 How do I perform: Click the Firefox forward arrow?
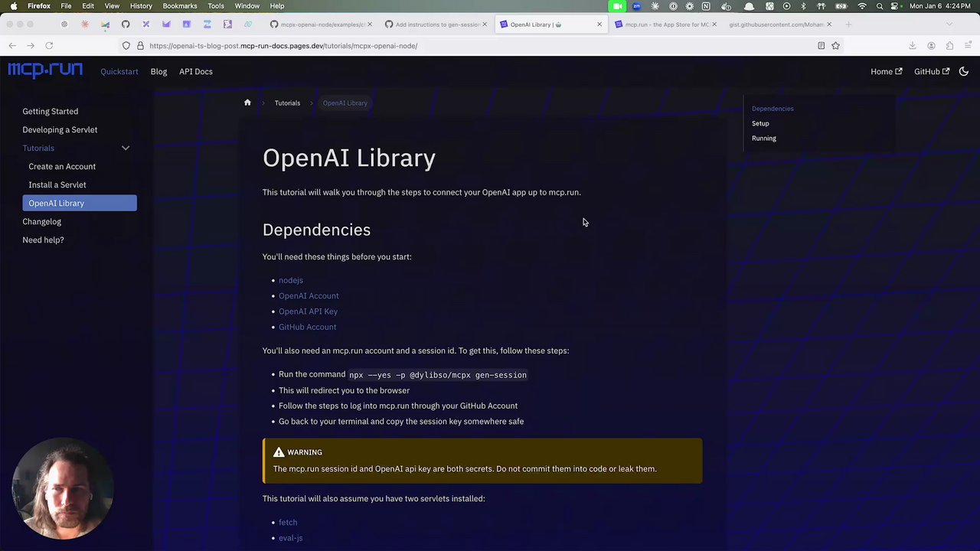[x=31, y=46]
